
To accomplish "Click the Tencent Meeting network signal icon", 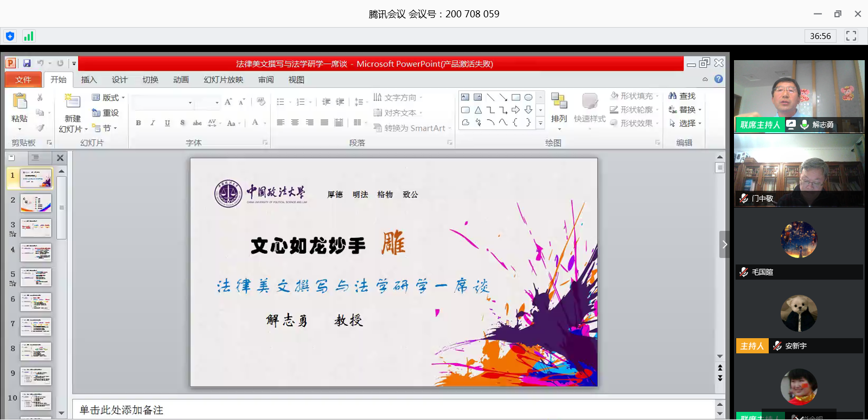I will (28, 36).
